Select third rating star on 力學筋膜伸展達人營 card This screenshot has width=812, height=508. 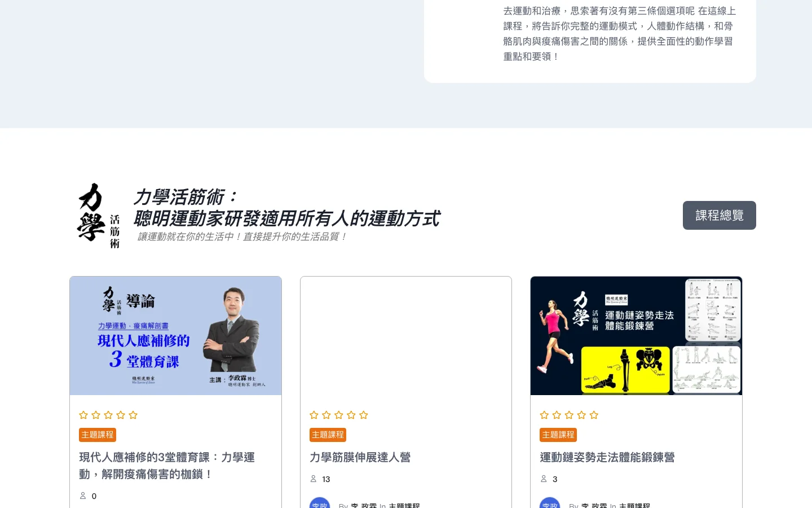tap(339, 415)
